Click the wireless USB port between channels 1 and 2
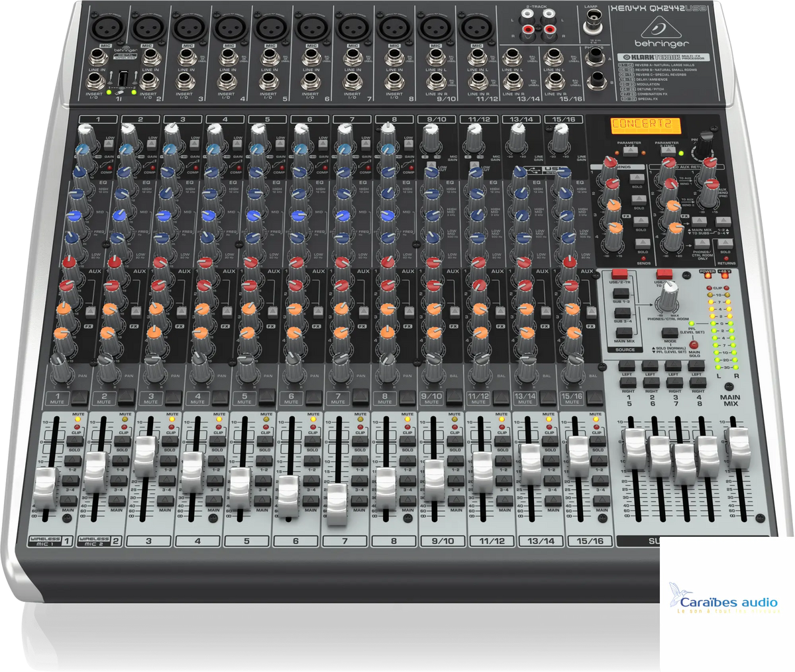The height and width of the screenshot is (672, 795). [123, 79]
